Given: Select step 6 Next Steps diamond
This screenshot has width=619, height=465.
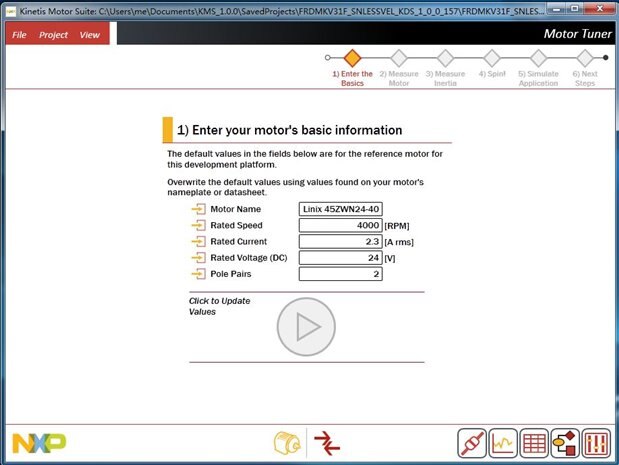Looking at the screenshot, I should (x=585, y=58).
